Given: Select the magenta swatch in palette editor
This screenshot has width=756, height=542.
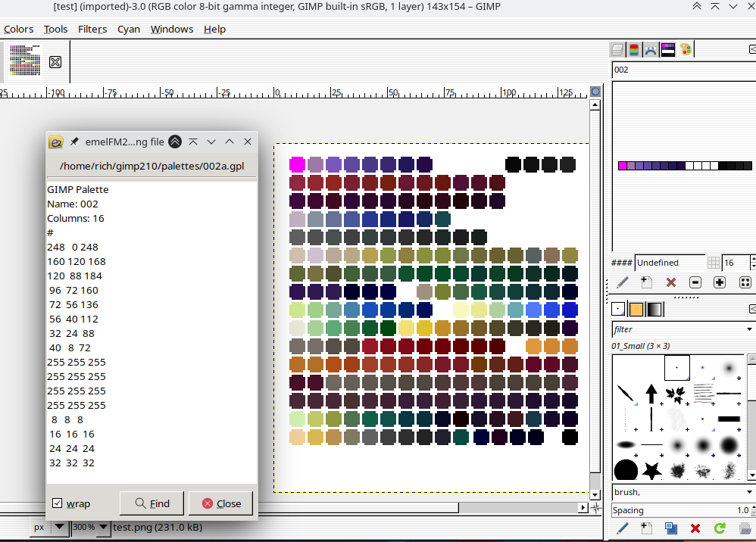Looking at the screenshot, I should coord(622,166).
